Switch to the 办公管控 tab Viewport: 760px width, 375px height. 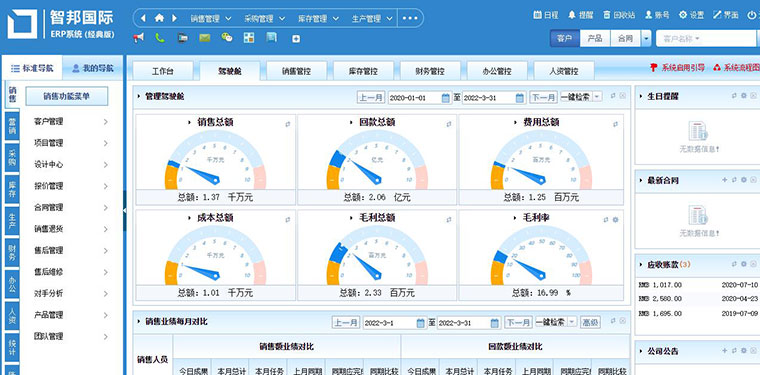pyautogui.click(x=497, y=71)
